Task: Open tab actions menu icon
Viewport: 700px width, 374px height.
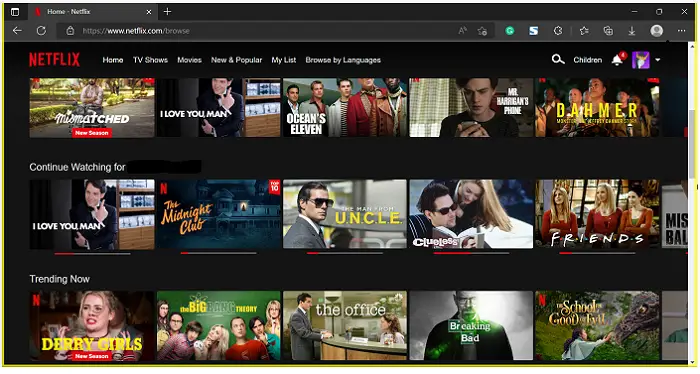Action: coord(15,12)
